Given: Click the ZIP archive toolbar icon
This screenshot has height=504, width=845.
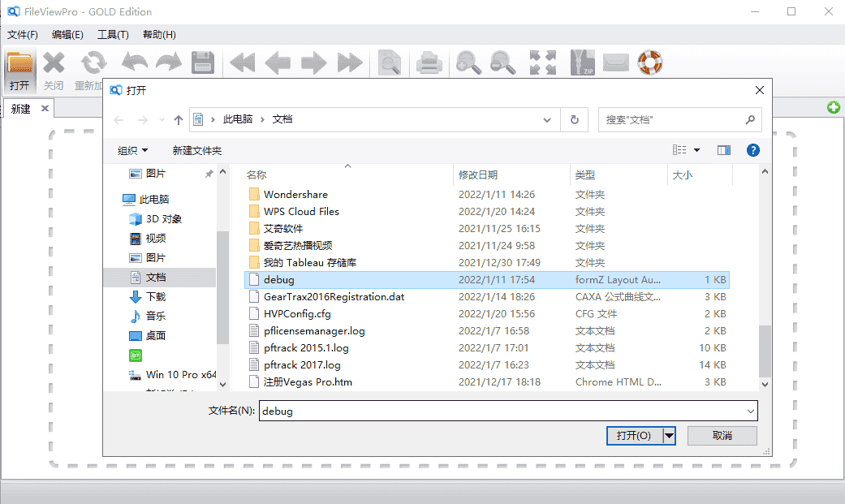Looking at the screenshot, I should 583,62.
